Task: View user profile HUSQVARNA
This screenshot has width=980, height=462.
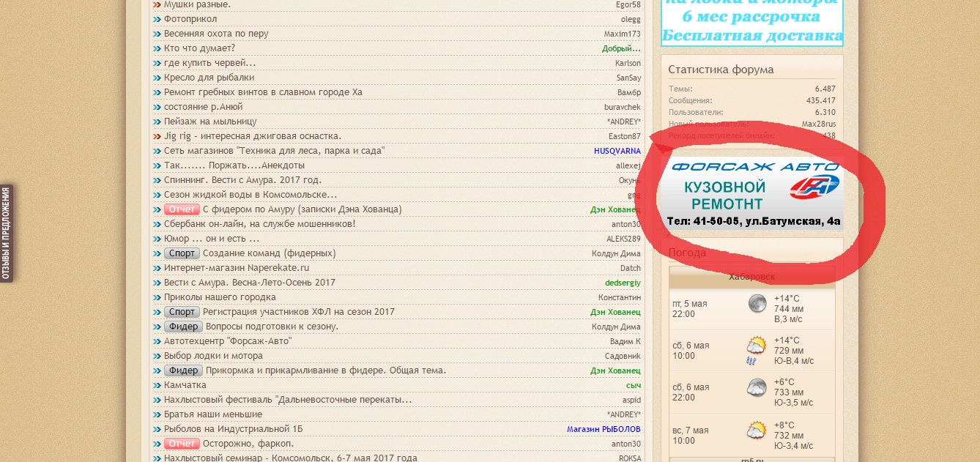Action: pos(617,151)
